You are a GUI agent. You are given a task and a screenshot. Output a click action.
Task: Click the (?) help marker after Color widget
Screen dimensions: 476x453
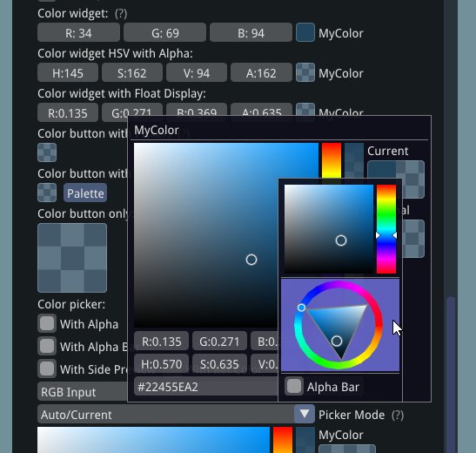[x=121, y=14]
